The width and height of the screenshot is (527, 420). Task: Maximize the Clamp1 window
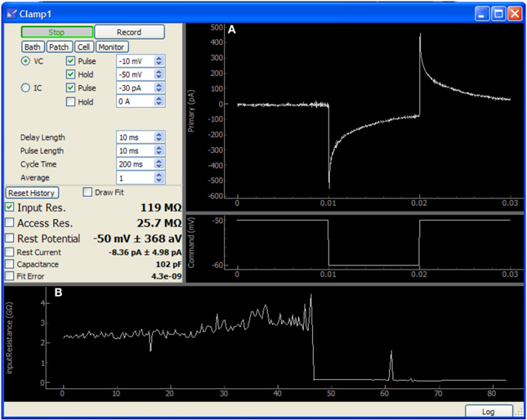pyautogui.click(x=498, y=14)
